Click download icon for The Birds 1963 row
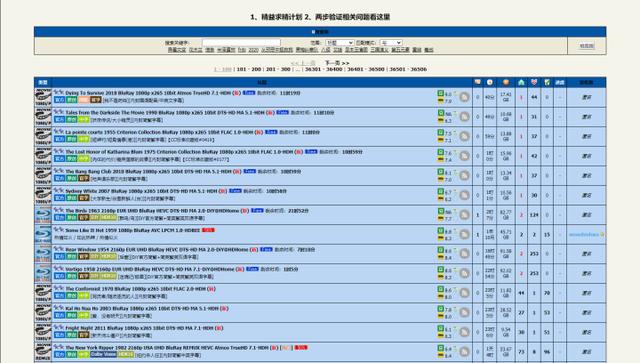Screen dimensions: 640x363 coord(464,215)
